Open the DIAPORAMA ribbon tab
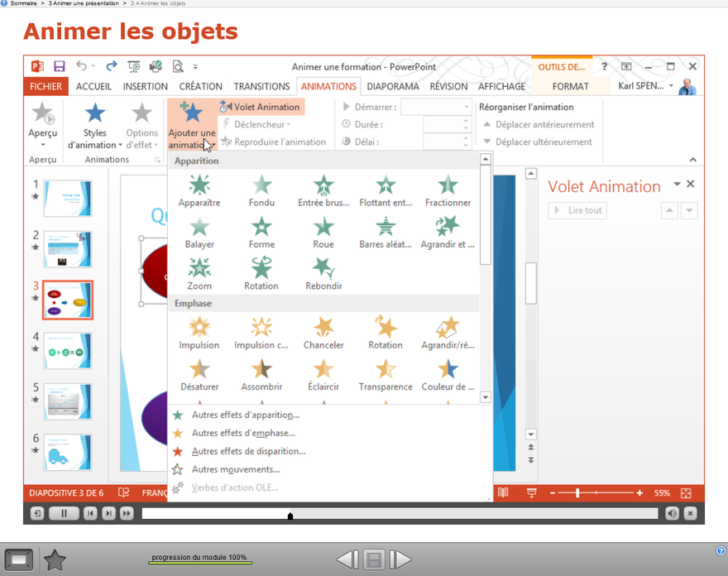This screenshot has width=728, height=576. pyautogui.click(x=392, y=86)
